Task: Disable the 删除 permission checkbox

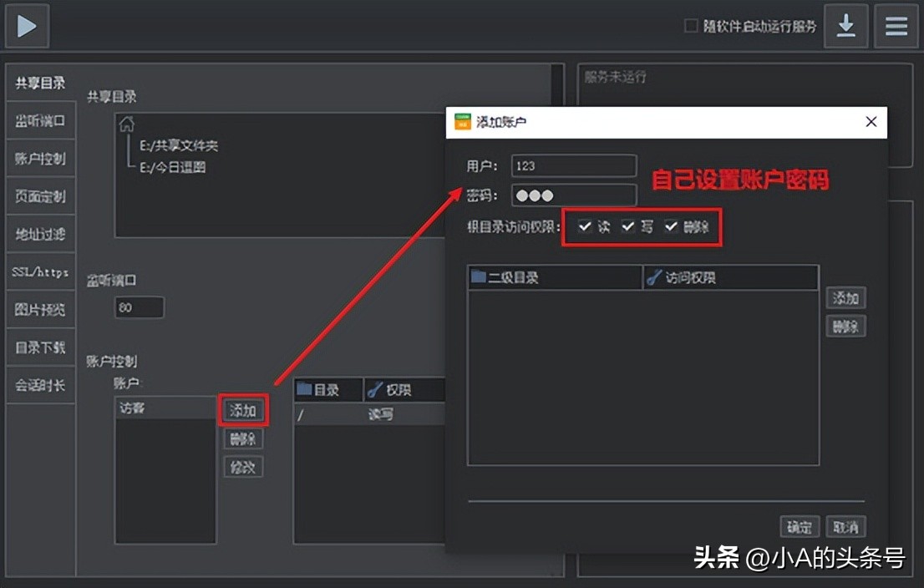Action: (673, 226)
